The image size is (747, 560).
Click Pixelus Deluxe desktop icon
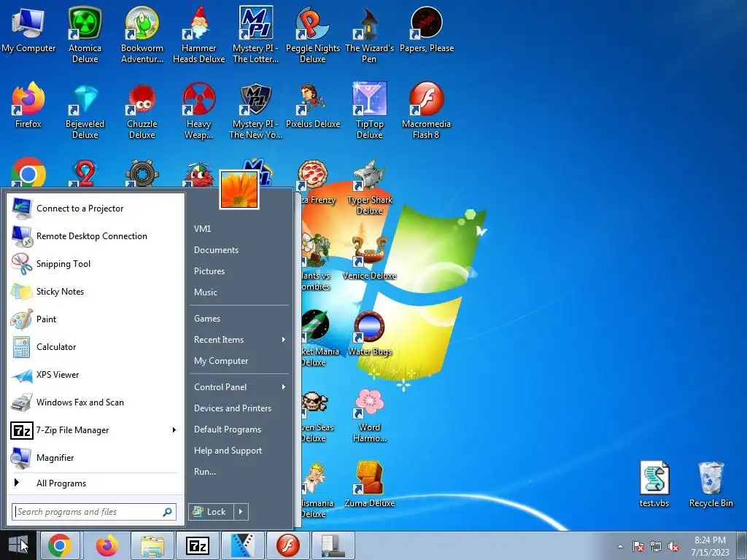312,105
